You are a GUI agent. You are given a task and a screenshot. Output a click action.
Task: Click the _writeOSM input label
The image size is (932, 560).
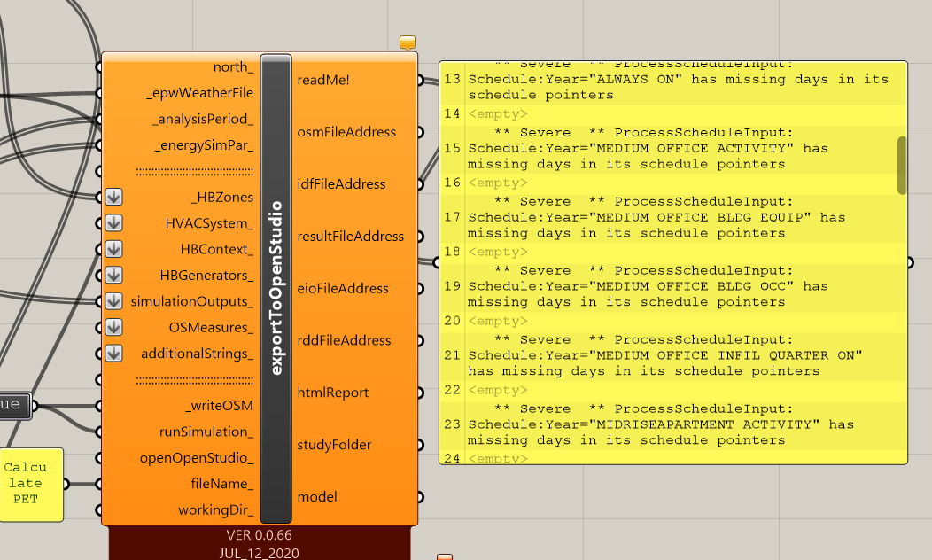[219, 406]
